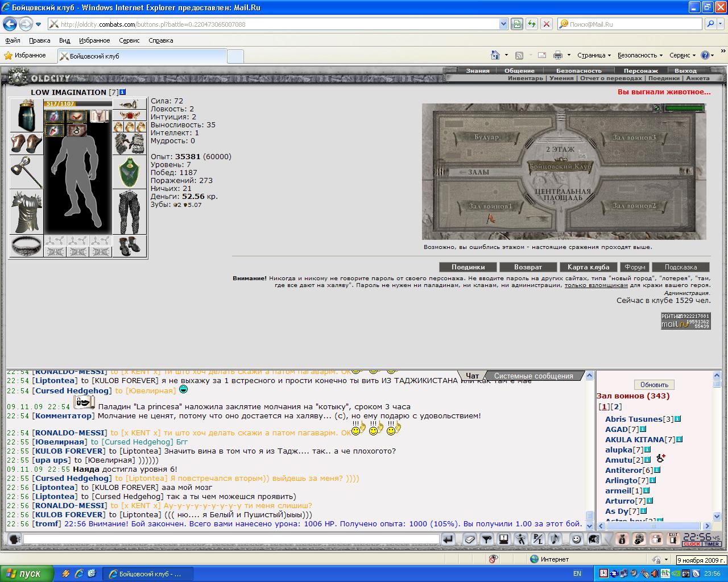Screen dimensions: 728x582
Task: Select user AKULA KITANA in the list
Action: [x=635, y=439]
